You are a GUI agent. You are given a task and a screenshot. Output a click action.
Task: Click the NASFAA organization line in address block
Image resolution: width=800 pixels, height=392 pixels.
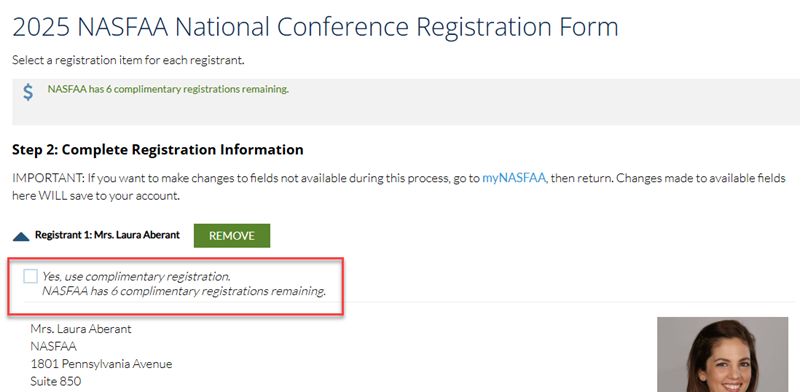coord(54,347)
